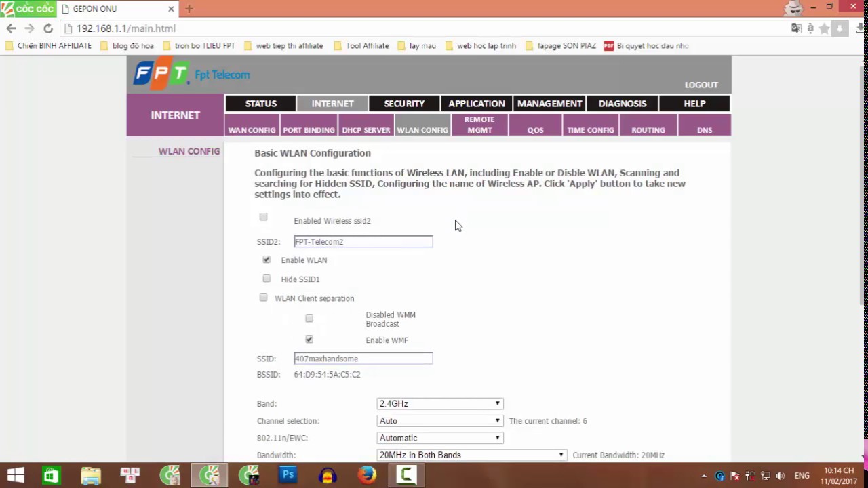Show hidden system tray icons
This screenshot has width=868, height=488.
pyautogui.click(x=704, y=476)
